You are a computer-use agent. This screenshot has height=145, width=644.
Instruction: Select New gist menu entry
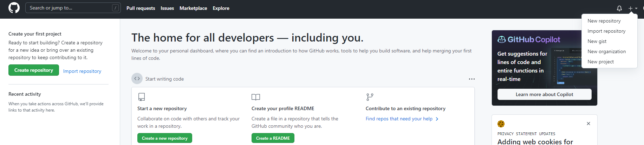pos(609,41)
